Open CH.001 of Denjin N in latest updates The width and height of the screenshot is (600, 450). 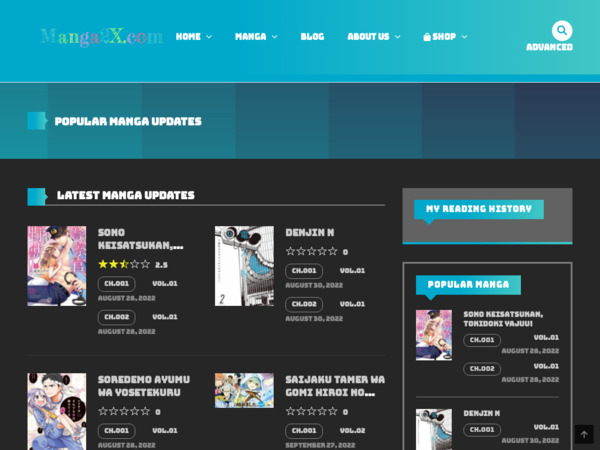[304, 271]
